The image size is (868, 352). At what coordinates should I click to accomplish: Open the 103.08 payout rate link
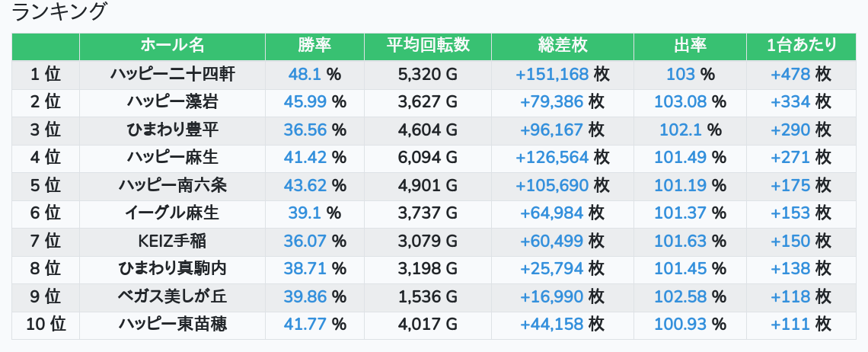tap(681, 102)
